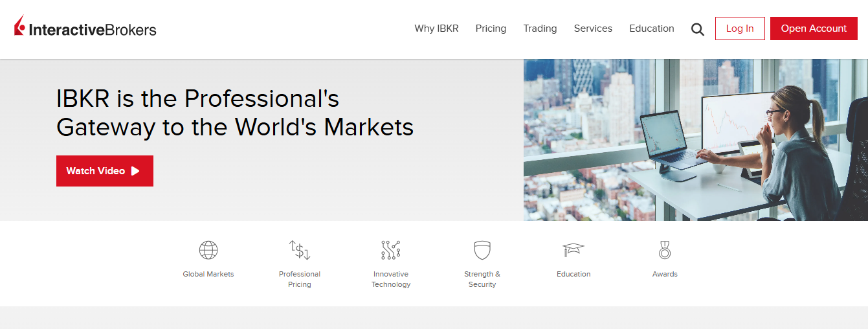Play the Watch Video button
This screenshot has height=329, width=868.
click(x=105, y=171)
